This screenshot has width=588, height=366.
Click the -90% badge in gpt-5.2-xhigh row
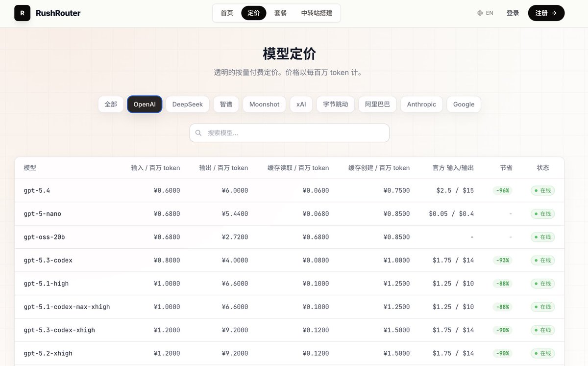coord(503,353)
